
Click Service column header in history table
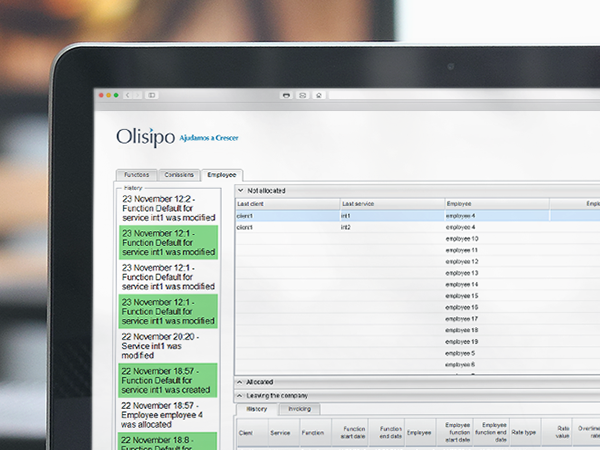pyautogui.click(x=284, y=433)
